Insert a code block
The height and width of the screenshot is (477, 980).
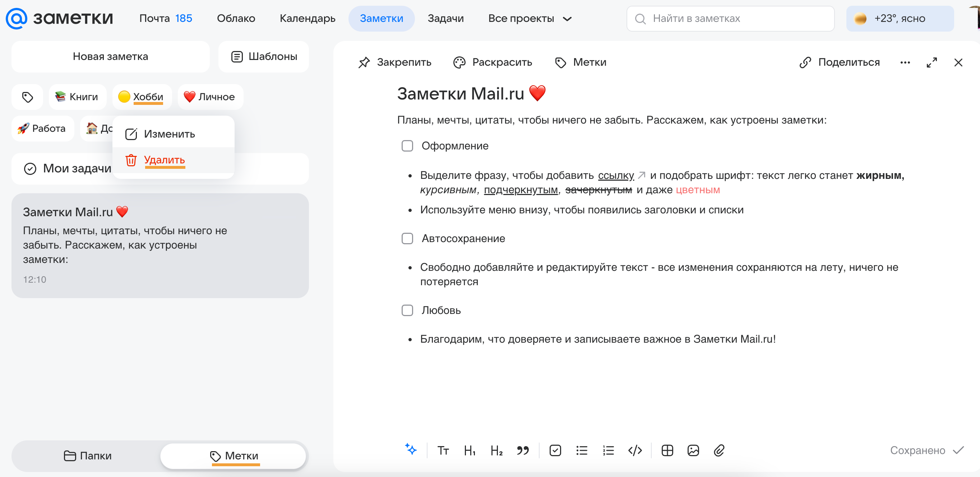[x=635, y=450]
